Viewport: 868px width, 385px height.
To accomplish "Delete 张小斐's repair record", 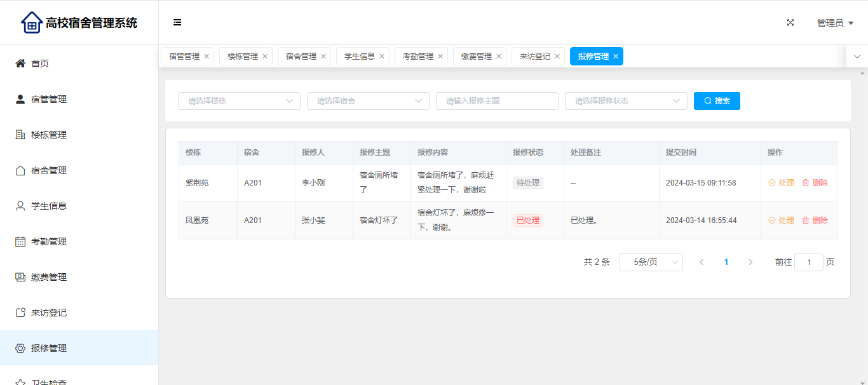I will pos(815,220).
